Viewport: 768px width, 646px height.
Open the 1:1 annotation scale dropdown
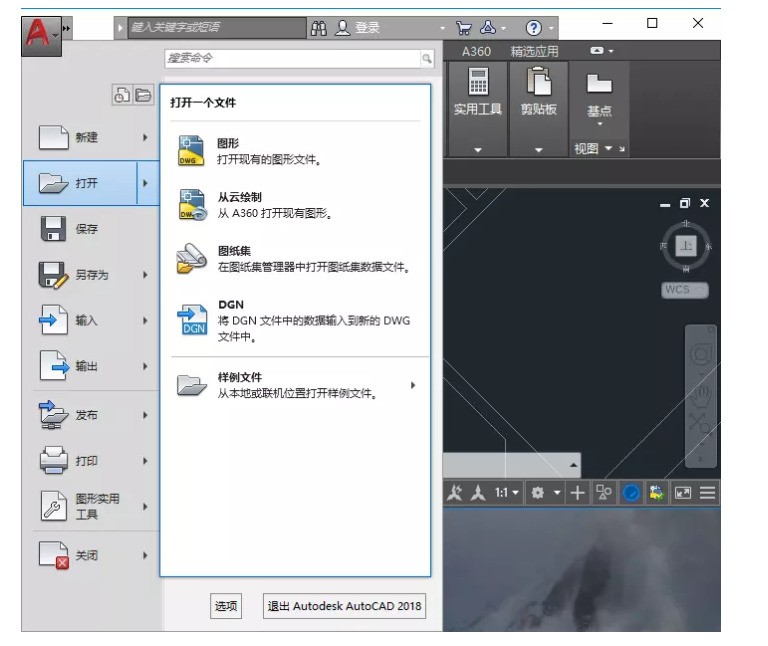pyautogui.click(x=506, y=492)
